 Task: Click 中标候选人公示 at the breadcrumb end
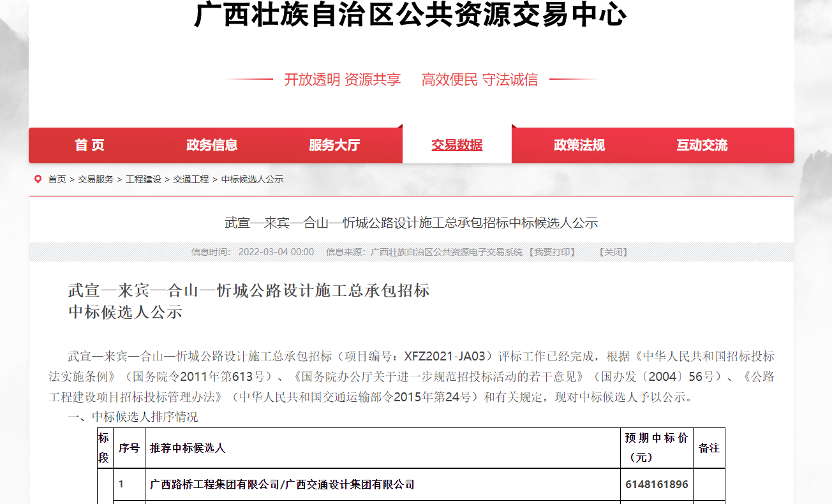coord(252,180)
